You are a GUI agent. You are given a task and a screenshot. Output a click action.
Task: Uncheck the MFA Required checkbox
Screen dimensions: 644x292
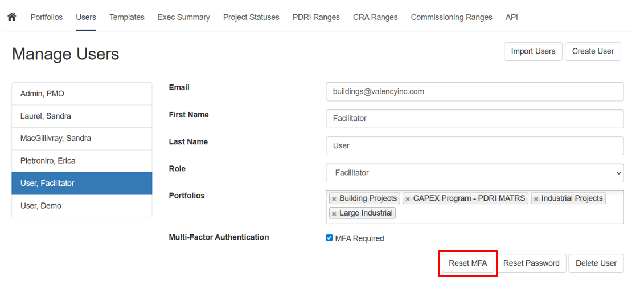coord(329,238)
